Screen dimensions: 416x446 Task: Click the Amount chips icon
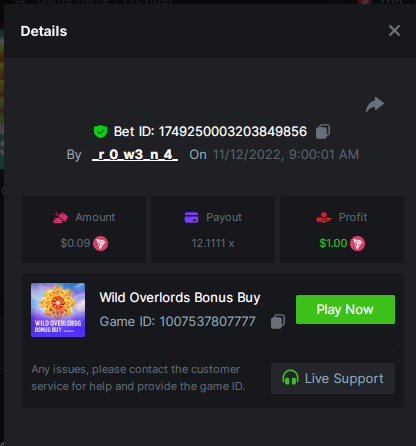pyautogui.click(x=60, y=217)
